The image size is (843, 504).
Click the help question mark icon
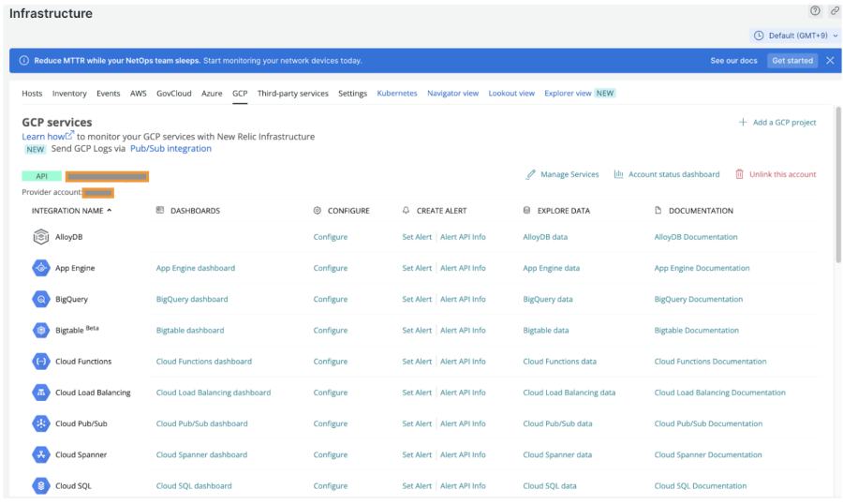[x=815, y=10]
